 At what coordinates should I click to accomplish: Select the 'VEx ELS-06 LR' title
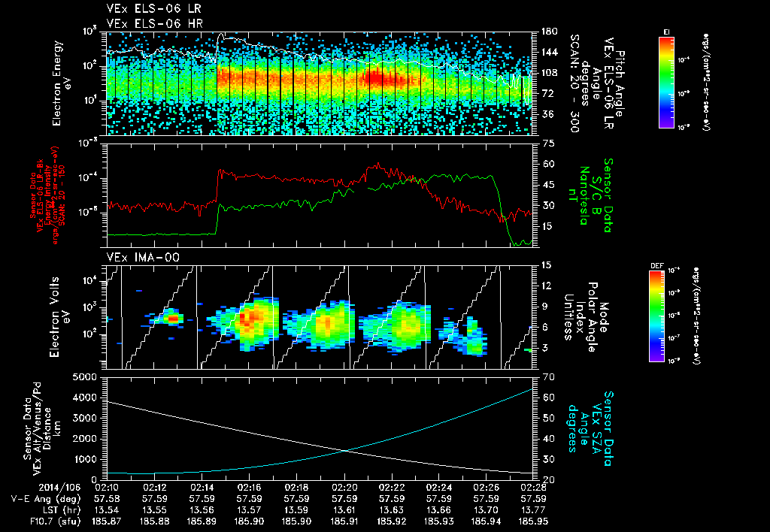tap(153, 8)
